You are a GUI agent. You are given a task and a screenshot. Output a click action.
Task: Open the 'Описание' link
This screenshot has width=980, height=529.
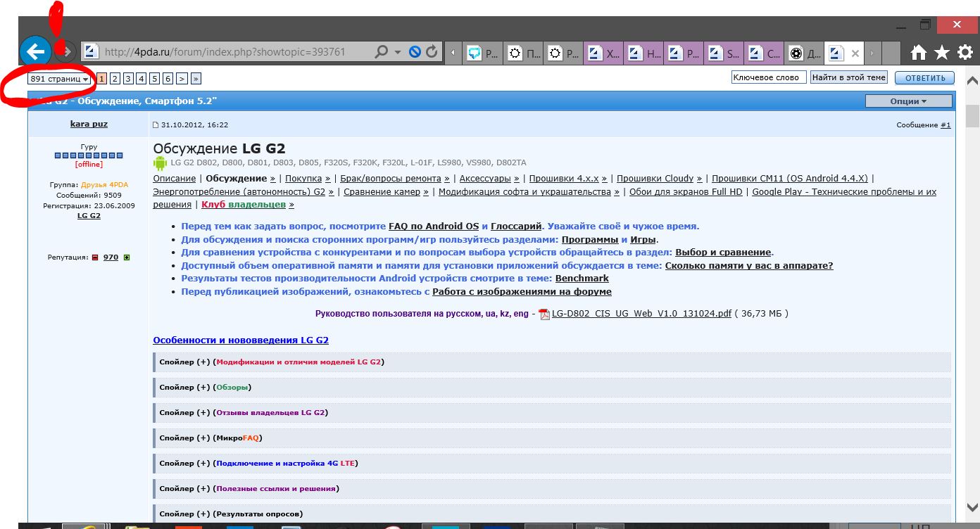175,179
